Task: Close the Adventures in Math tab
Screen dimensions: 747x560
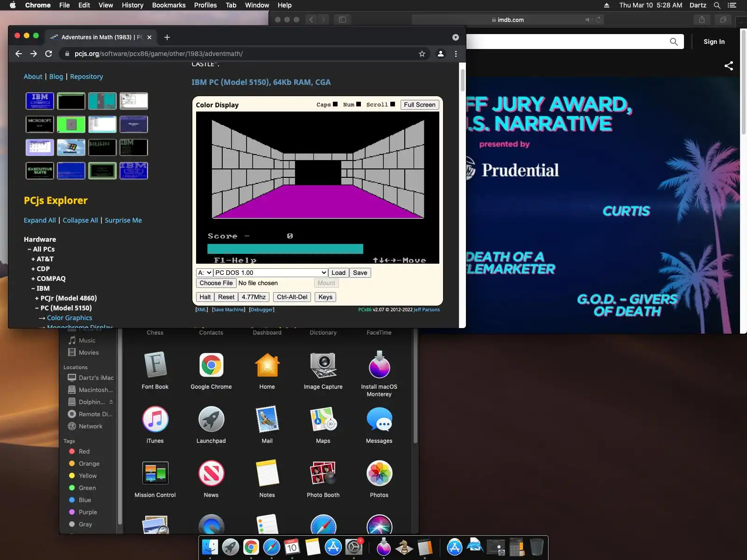Action: pyautogui.click(x=149, y=37)
